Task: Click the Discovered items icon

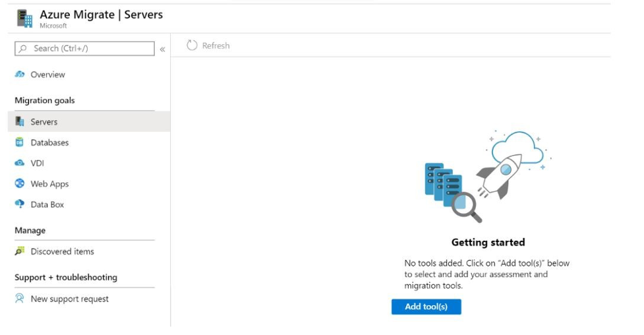Action: [x=19, y=251]
